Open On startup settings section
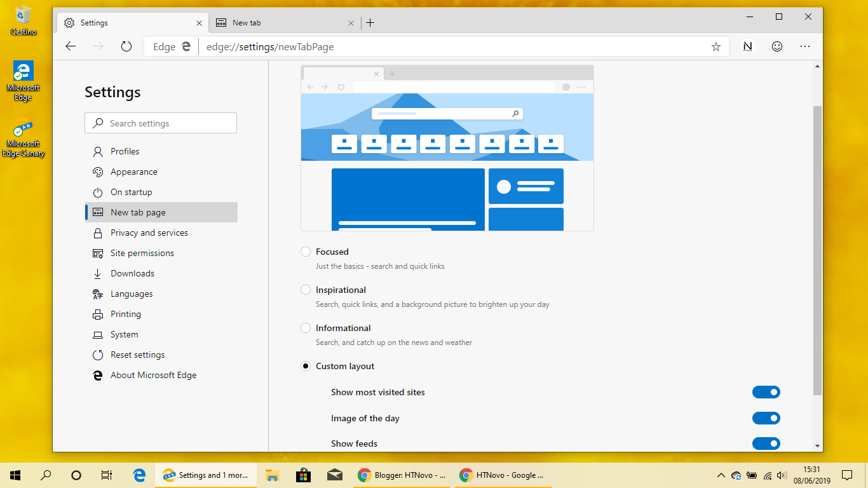 coord(161,192)
